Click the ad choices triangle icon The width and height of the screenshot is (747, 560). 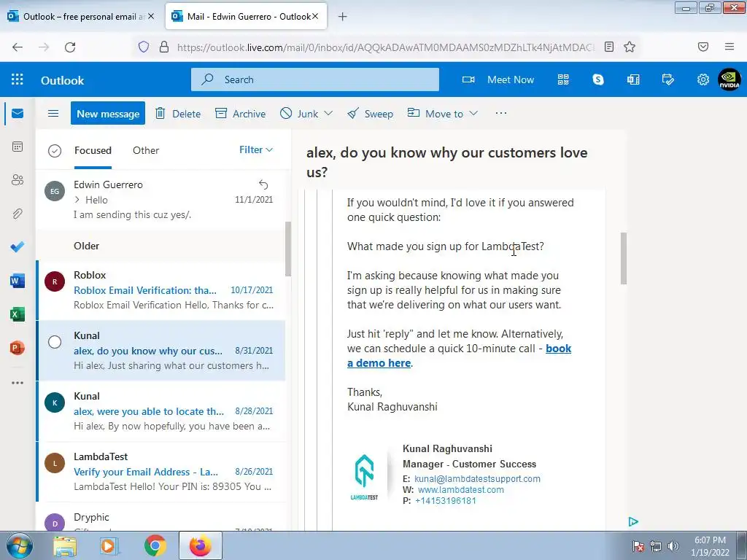click(633, 522)
